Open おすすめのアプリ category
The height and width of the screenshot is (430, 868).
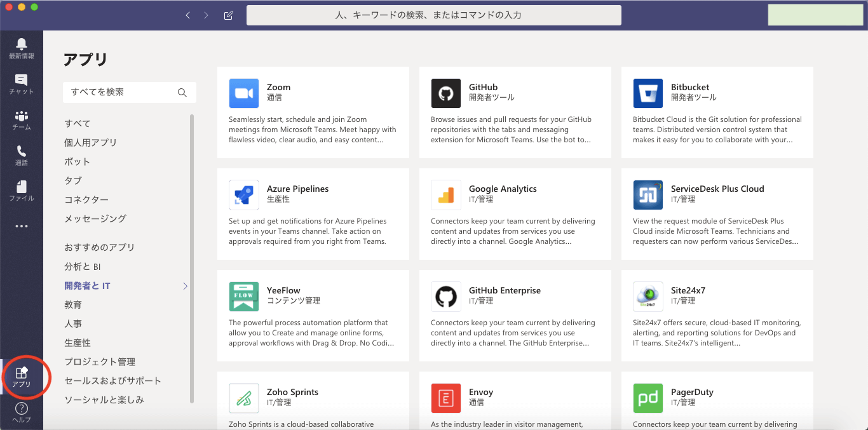(x=100, y=248)
